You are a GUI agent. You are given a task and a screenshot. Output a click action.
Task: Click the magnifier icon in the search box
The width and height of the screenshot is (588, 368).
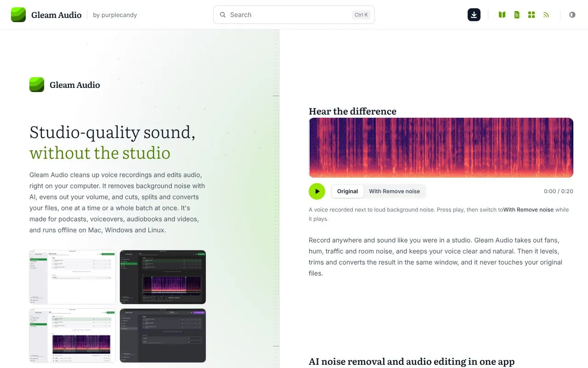223,15
